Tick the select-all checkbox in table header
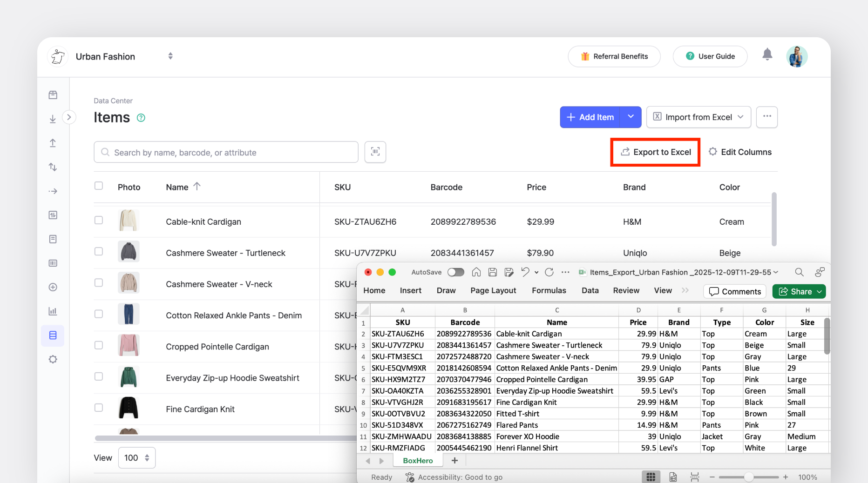This screenshot has width=868, height=483. coord(99,186)
